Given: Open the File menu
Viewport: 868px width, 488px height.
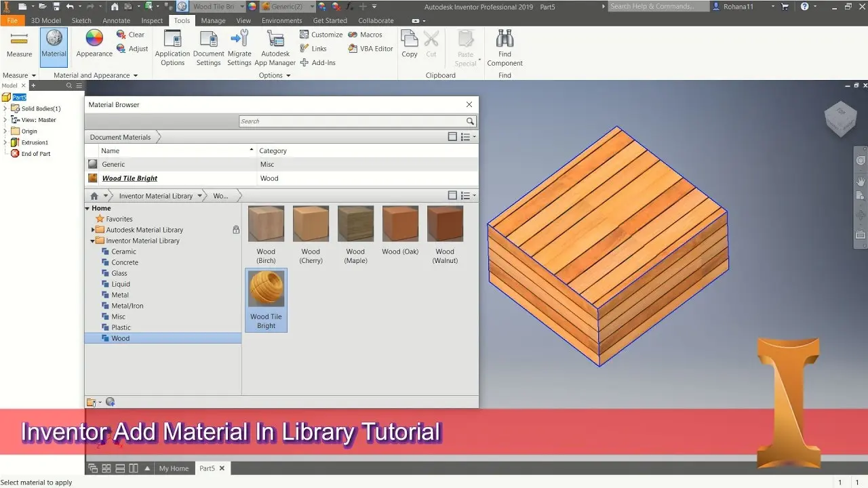Looking at the screenshot, I should [x=12, y=20].
